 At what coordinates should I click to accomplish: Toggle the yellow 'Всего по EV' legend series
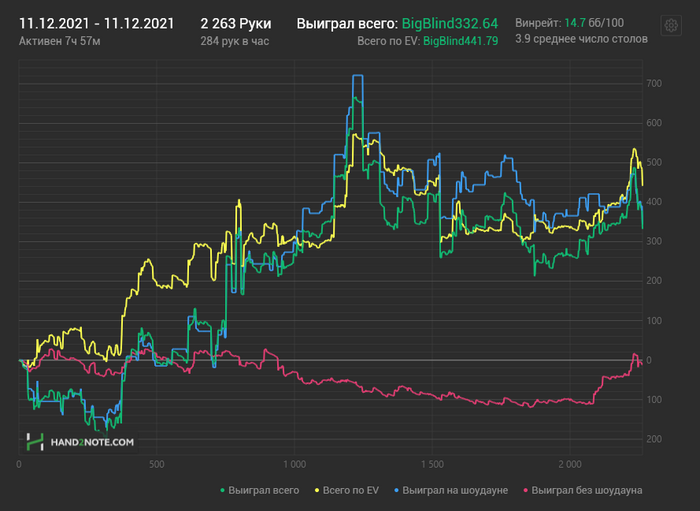click(x=347, y=490)
